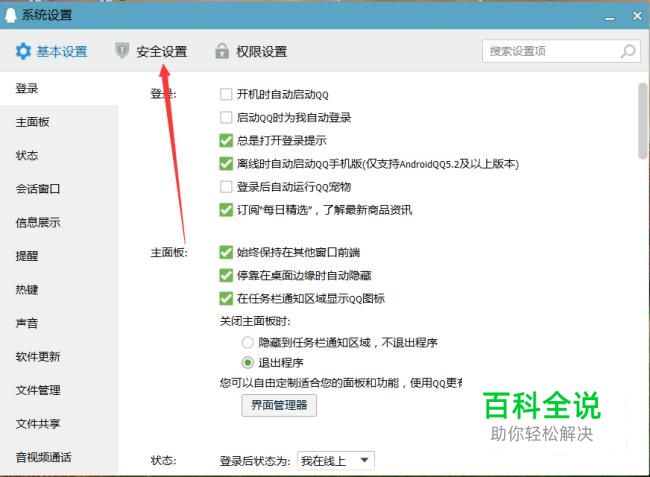Click the magnifier icon in search box
The height and width of the screenshot is (477, 650).
(628, 51)
